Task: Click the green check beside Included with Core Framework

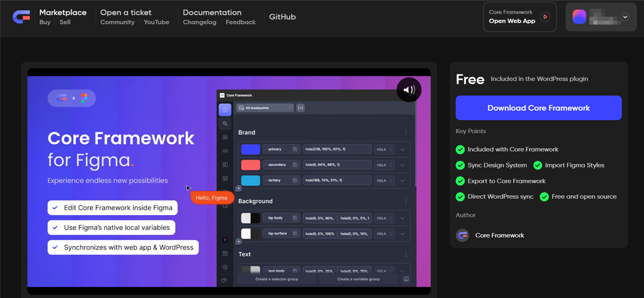Action: point(460,149)
